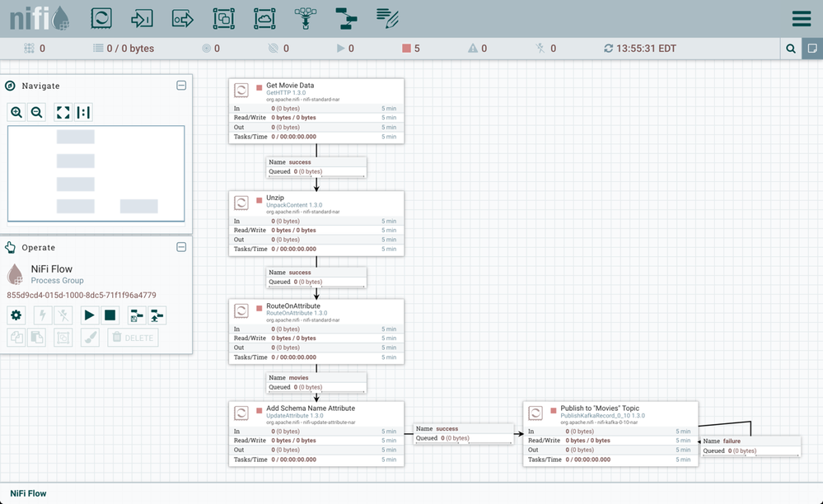Start the flow with the play button
This screenshot has height=504, width=823.
[x=91, y=315]
